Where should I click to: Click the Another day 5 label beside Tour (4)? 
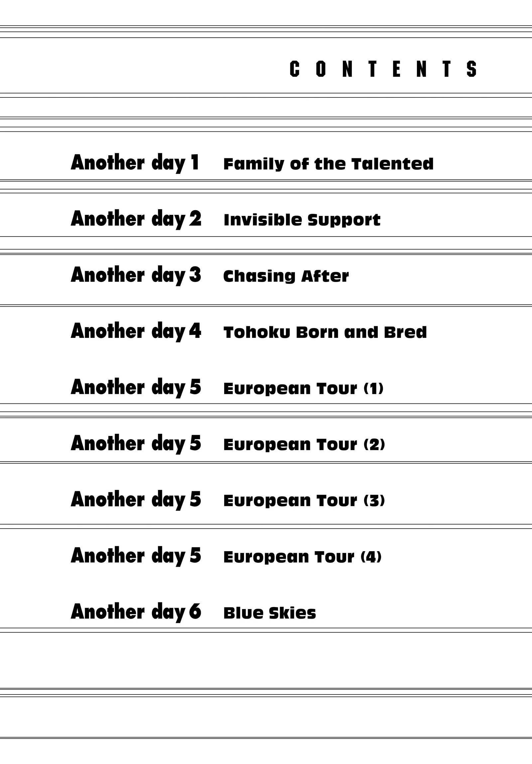136,556
